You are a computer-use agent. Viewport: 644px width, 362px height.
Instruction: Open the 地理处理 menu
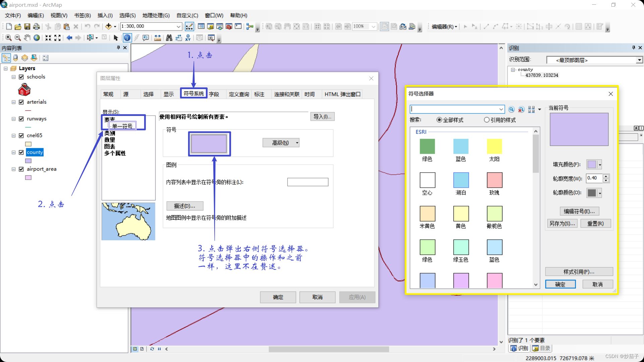tap(156, 15)
